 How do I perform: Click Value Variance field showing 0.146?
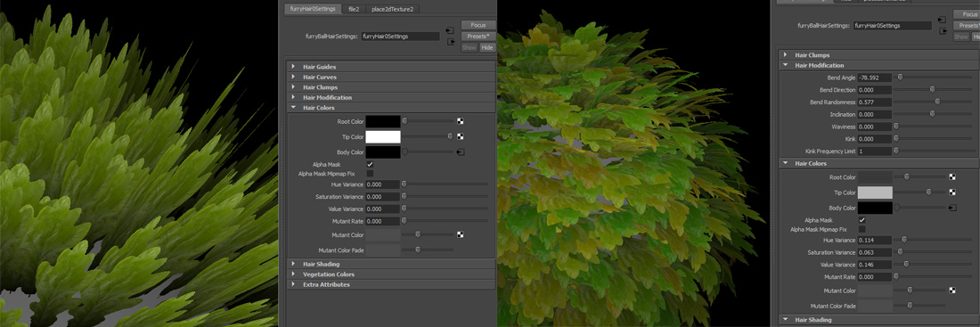[x=875, y=265]
